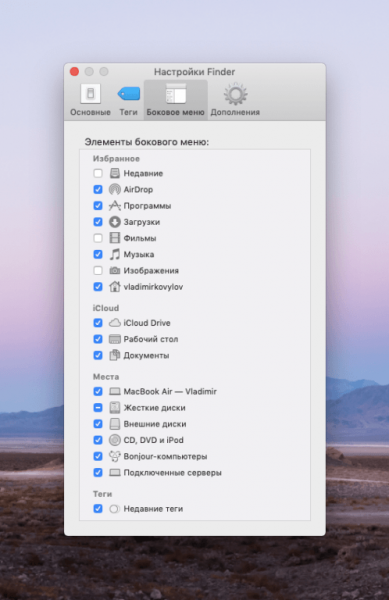Close the Настройки Finder window
This screenshot has width=389, height=600.
click(x=74, y=72)
